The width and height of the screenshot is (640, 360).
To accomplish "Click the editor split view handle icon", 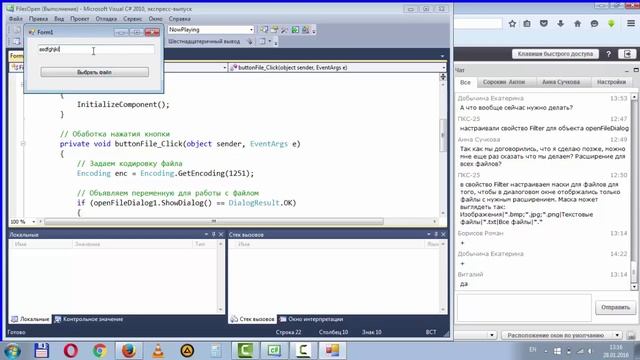I will click(443, 77).
